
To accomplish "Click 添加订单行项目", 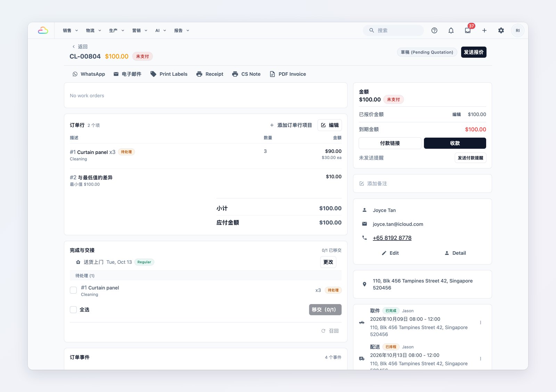I will pos(291,125).
